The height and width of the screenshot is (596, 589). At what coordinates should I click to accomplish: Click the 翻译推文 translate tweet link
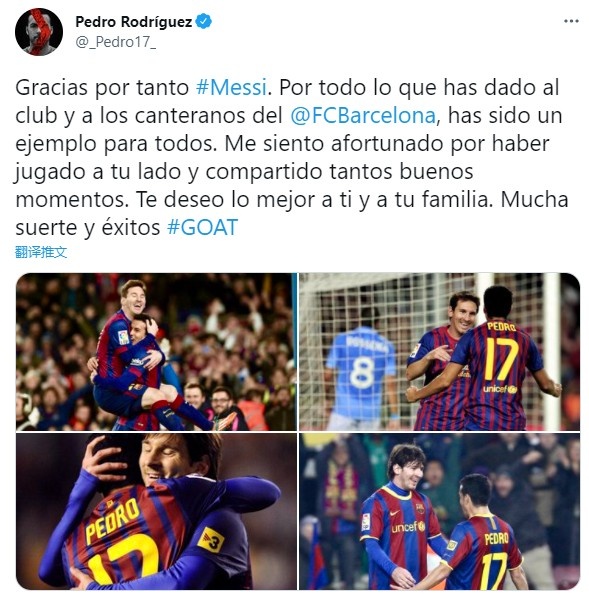[41, 252]
